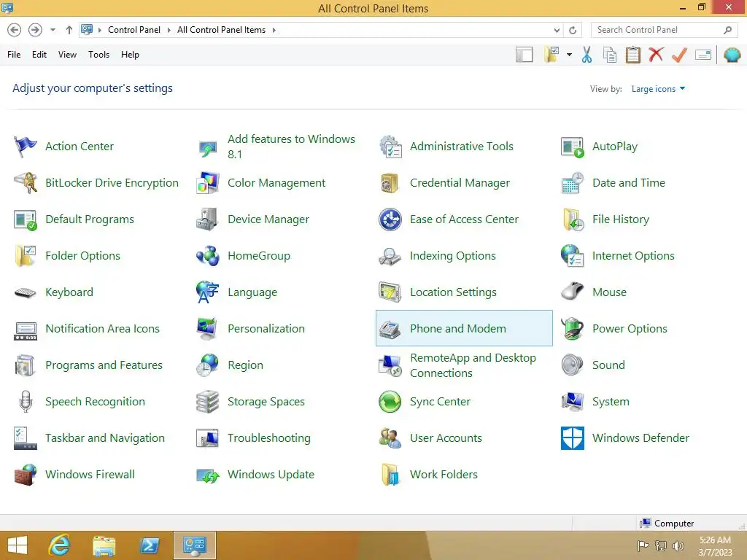The height and width of the screenshot is (560, 747).
Task: Open the Action Center flag icon
Action: pos(26,146)
